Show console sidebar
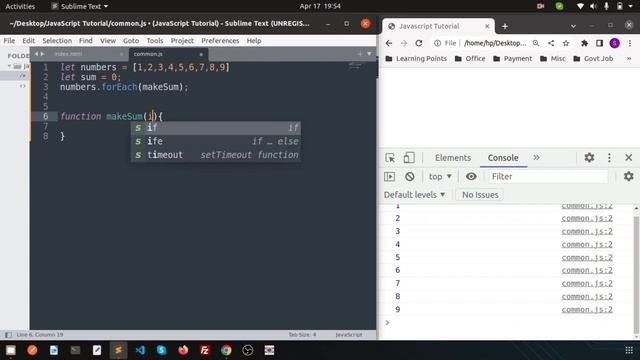Image resolution: width=640 pixels, height=360 pixels. (x=389, y=177)
